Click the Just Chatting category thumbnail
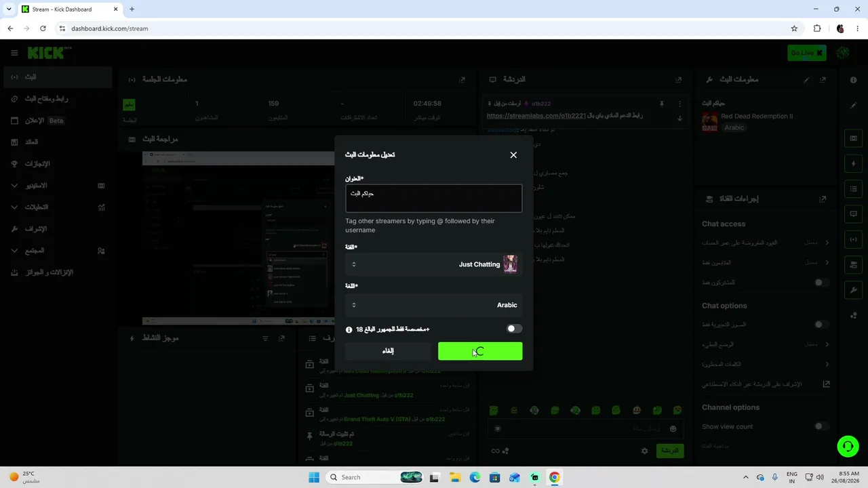The width and height of the screenshot is (868, 488). point(511,264)
